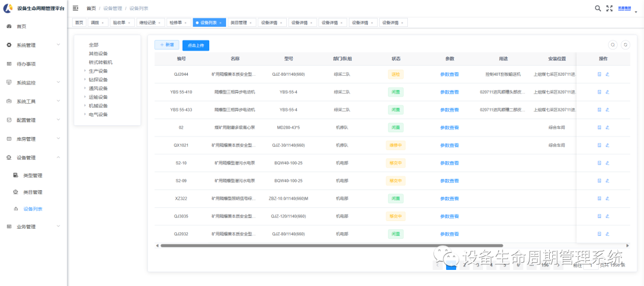Screen dimensions: 644x286
Task: Expand the 业务管理 sidebar menu chevron
Action: 58,226
